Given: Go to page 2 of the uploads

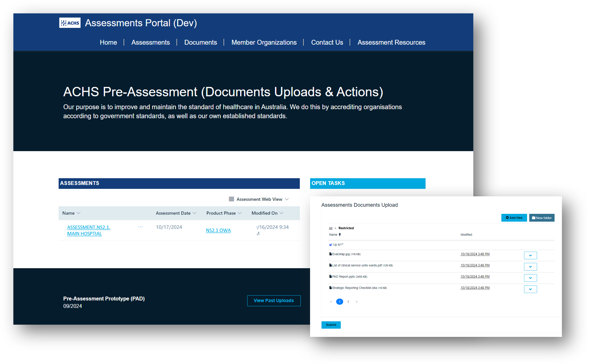Looking at the screenshot, I should tap(348, 302).
